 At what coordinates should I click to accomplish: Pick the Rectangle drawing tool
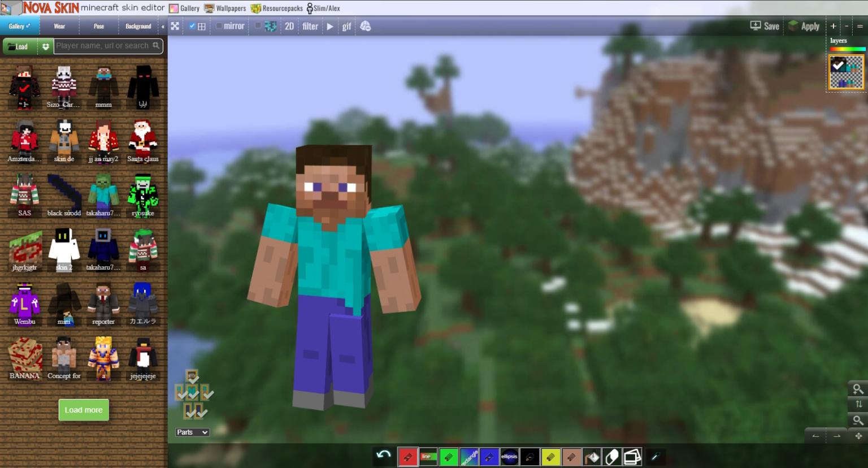tap(469, 457)
